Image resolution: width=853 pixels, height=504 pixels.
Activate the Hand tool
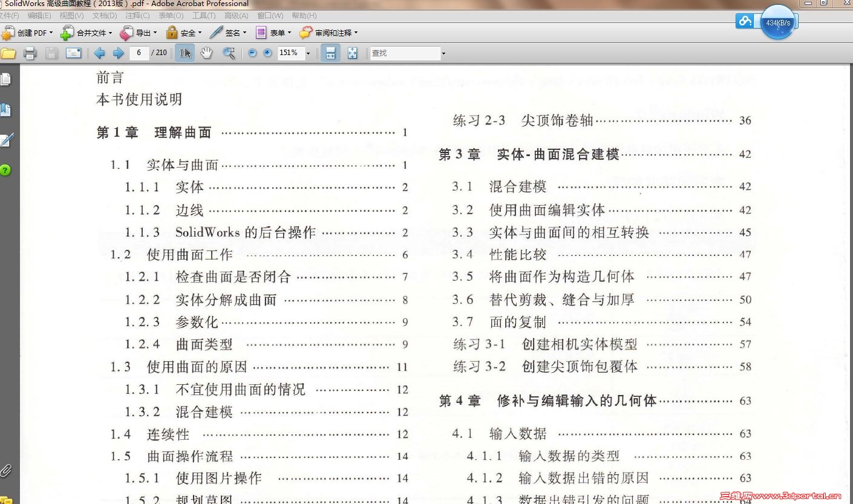point(207,53)
